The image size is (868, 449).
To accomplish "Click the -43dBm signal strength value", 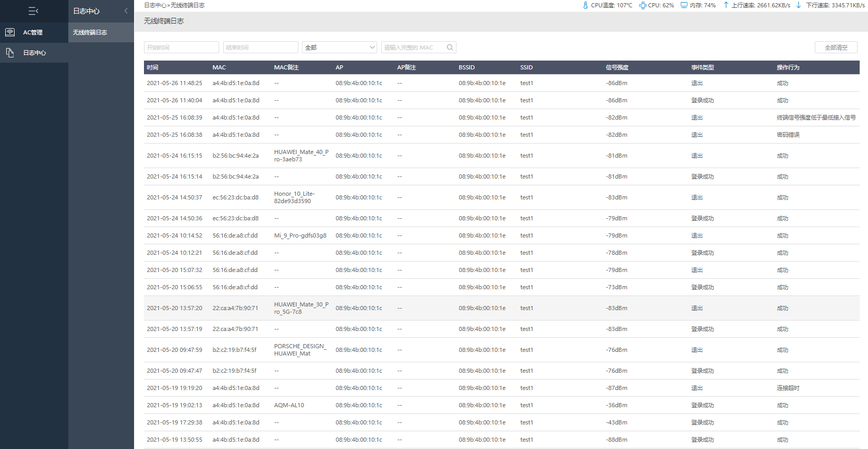I will click(617, 422).
